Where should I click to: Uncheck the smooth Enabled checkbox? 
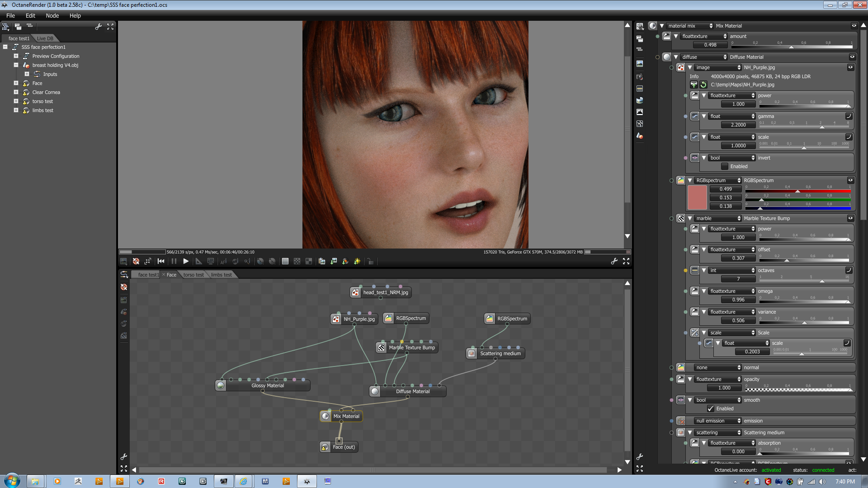(x=711, y=408)
